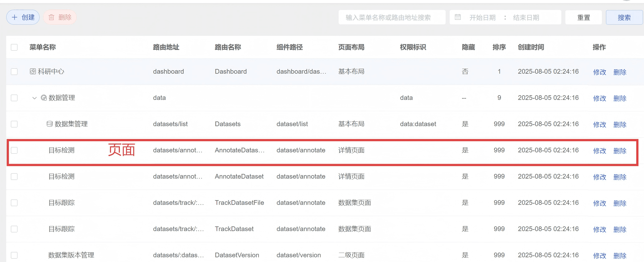
Task: Click the 排序 column header
Action: [499, 47]
